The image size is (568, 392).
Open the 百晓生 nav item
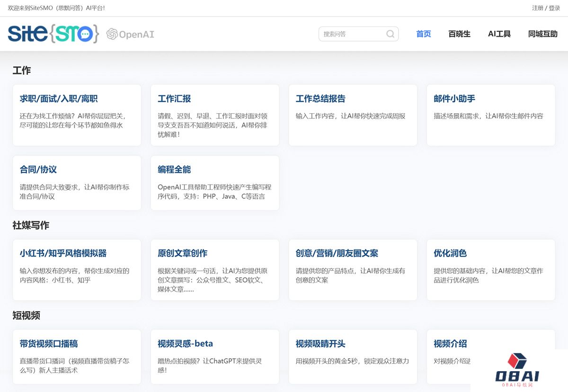click(x=459, y=34)
